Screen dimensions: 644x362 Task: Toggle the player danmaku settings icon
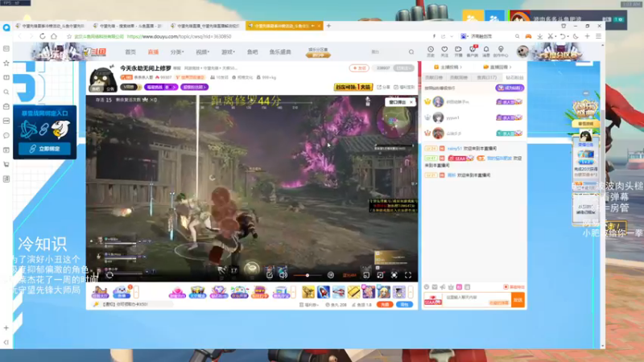point(331,275)
